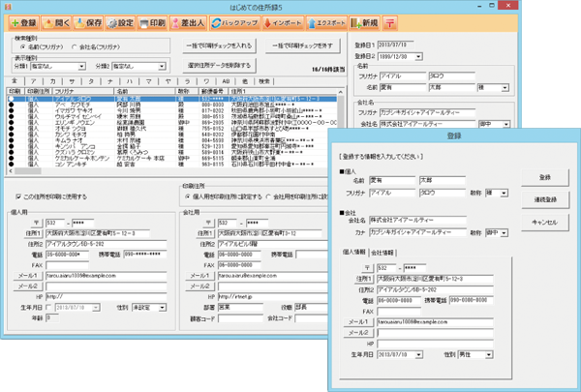Click the 連続登録 button in the dialog
Image resolution: width=581 pixels, height=392 pixels.
point(544,199)
